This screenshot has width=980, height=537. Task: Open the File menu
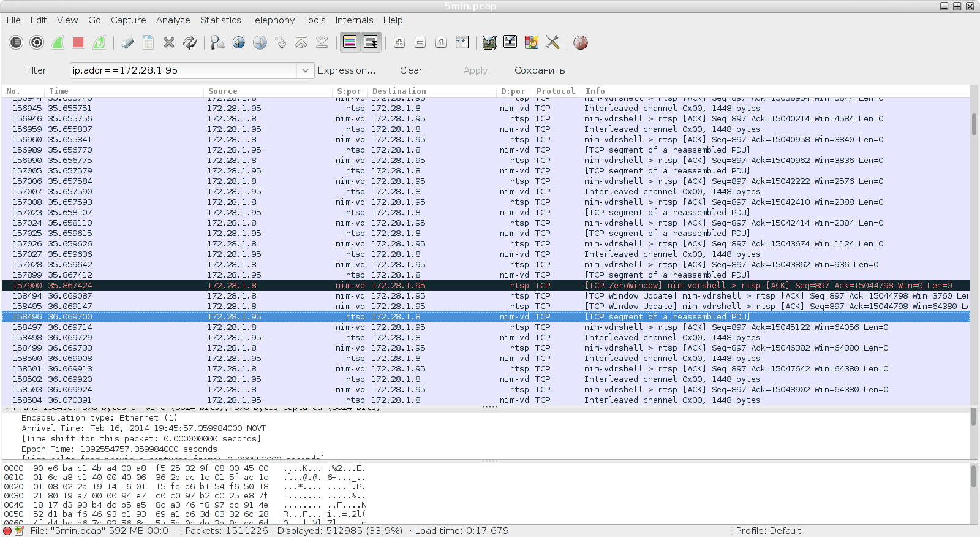pos(13,20)
